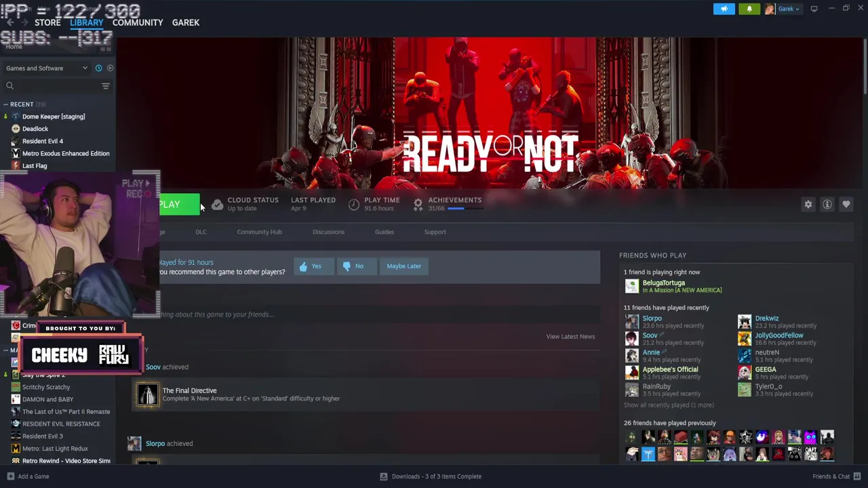Select Metro: Last Light Redux
Screen dimensions: 868x488
tap(55, 448)
